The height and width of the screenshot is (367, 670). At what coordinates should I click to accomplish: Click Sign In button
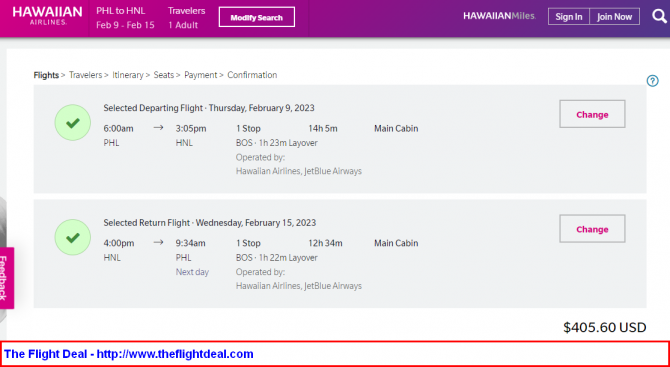[569, 17]
